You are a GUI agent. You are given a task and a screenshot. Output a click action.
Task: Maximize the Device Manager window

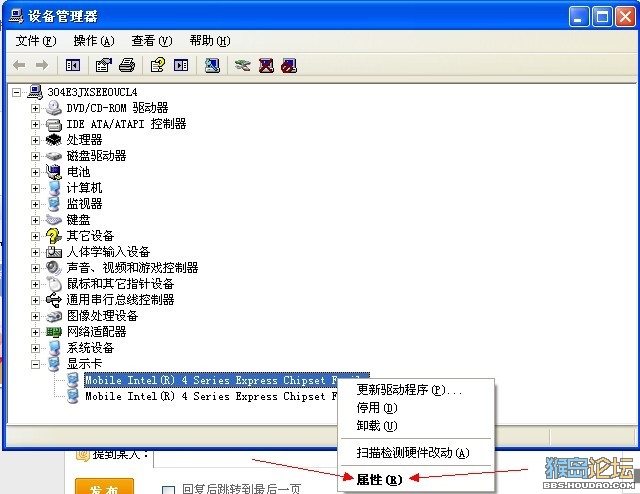[602, 17]
